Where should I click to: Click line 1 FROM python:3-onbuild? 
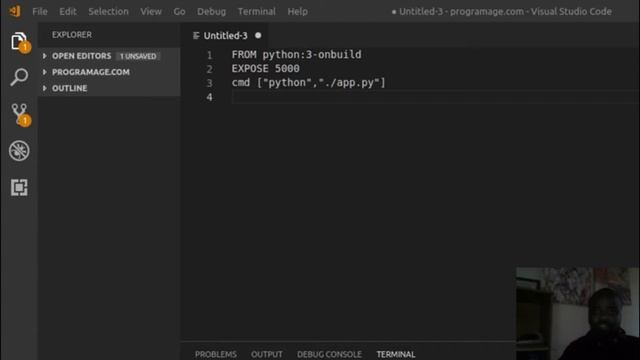click(296, 54)
